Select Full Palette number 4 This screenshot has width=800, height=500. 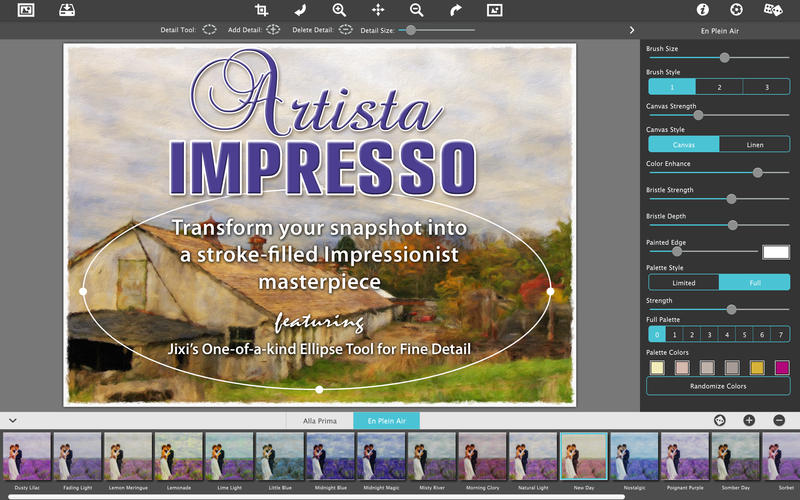click(x=728, y=335)
